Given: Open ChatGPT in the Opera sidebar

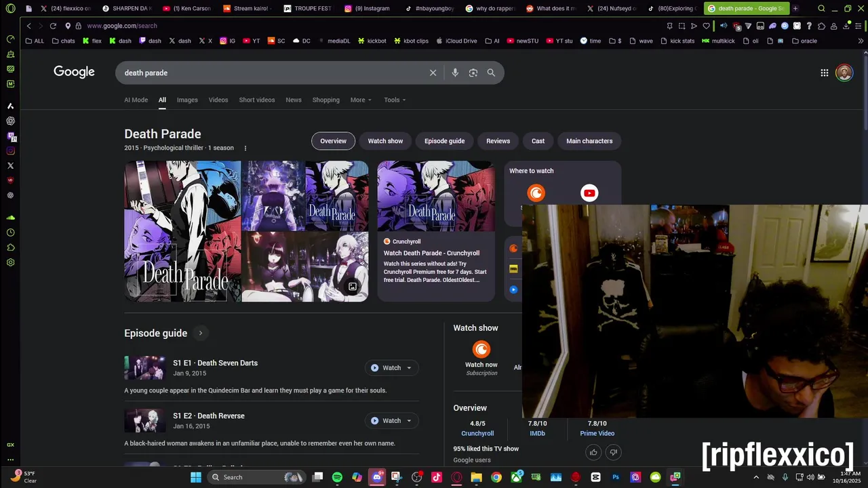Looking at the screenshot, I should click(x=10, y=121).
